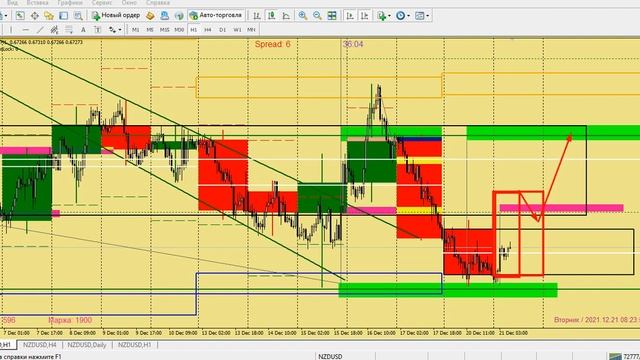Select the horizontal line drawing tool
The image size is (640, 360).
tap(25, 30)
